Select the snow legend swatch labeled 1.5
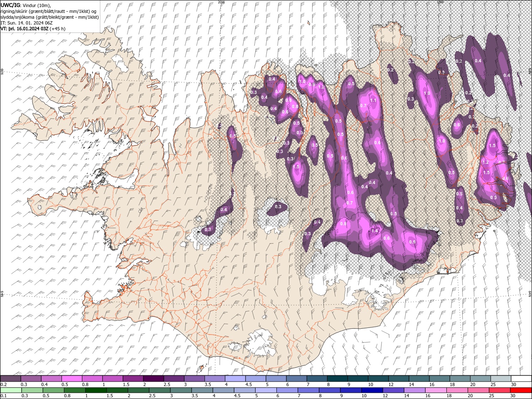This screenshot has width=532, height=399. 133,379
